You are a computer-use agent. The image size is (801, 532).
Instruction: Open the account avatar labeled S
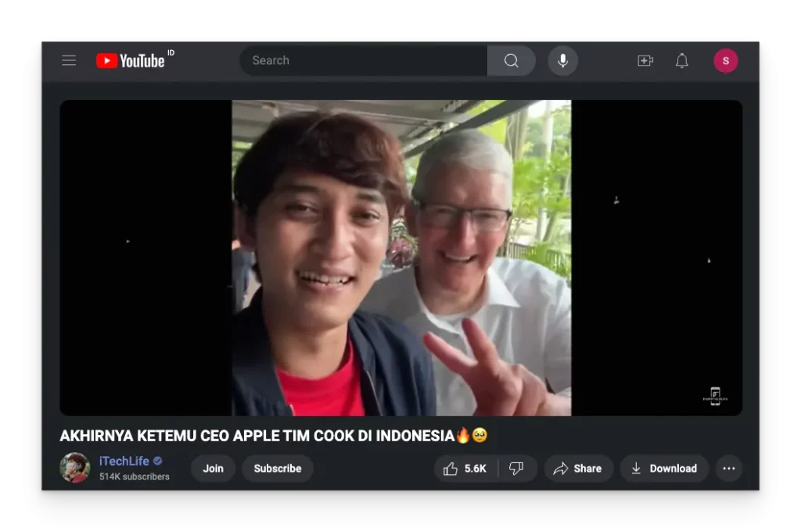coord(725,60)
